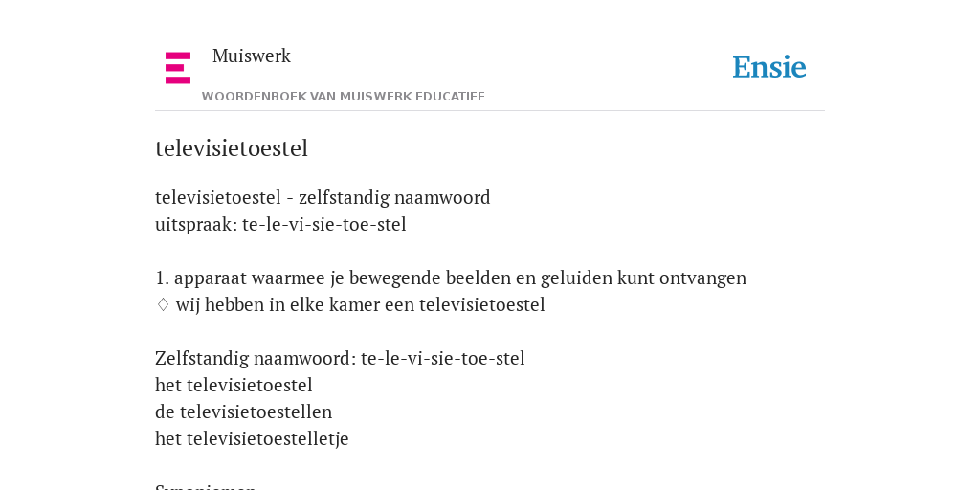Click the uitspraak te-le-vi-sie-toe-stel line
This screenshot has width=980, height=490.
coord(280,224)
